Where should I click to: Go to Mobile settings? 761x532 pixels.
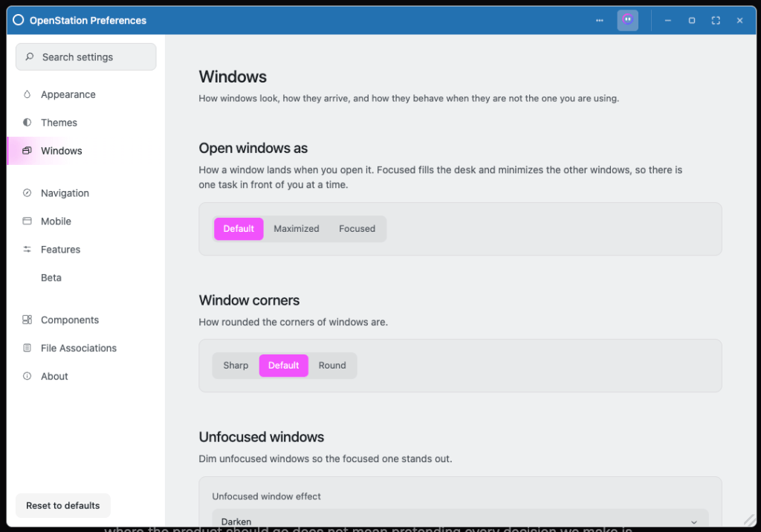click(x=86, y=221)
